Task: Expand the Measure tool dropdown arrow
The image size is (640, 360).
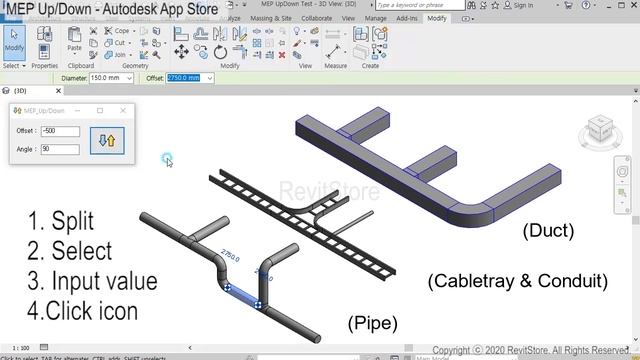Action: click(x=345, y=52)
